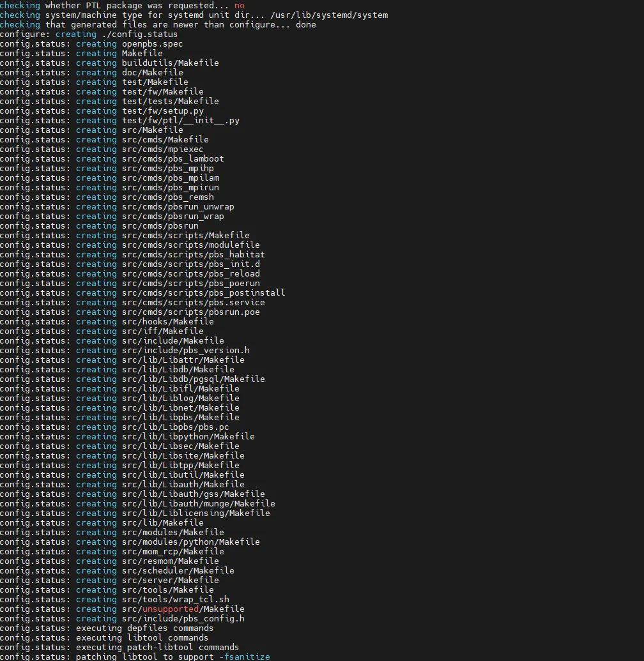Click src/cmds/scripts/pbs_habitat path

(193, 255)
